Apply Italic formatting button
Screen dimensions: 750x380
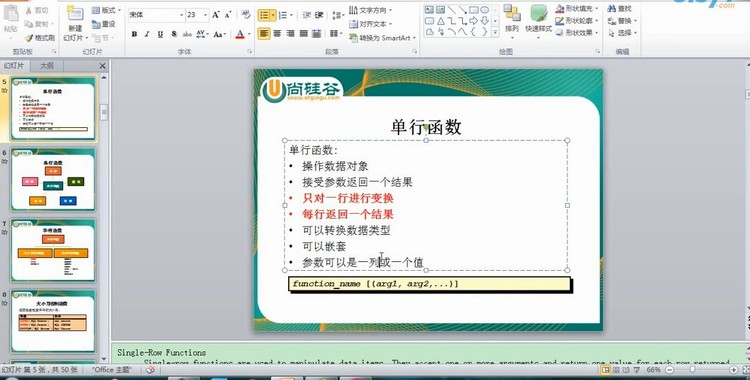pos(147,34)
